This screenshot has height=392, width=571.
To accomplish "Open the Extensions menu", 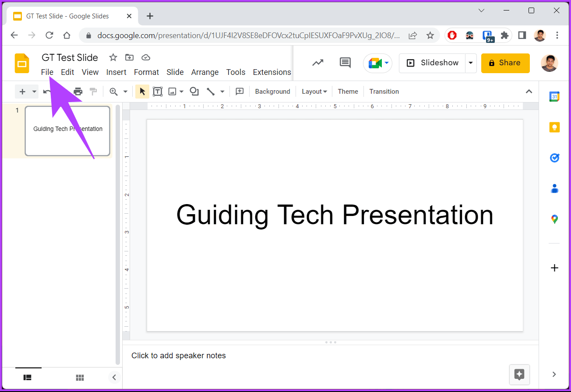I will coord(271,72).
